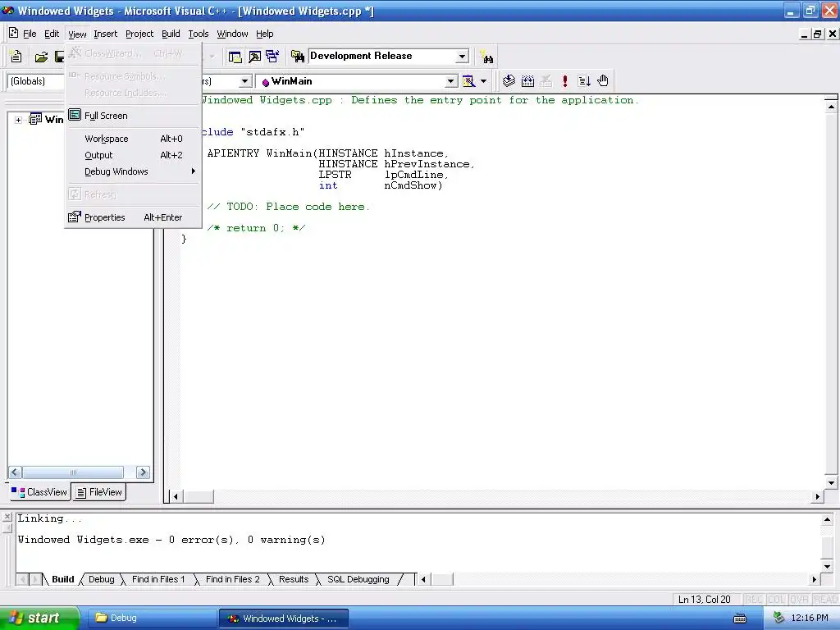Switch to the Build output tab
The image size is (840, 630).
(62, 579)
